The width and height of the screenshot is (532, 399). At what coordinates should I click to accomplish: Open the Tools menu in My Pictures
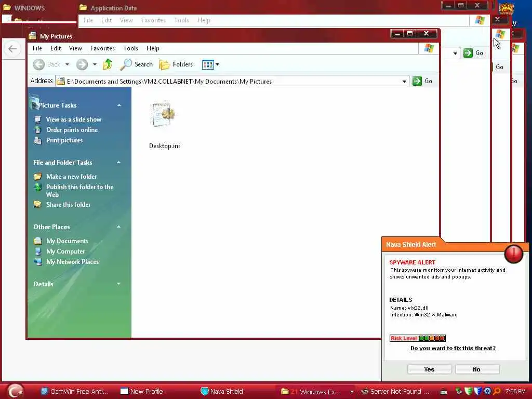[x=130, y=48]
